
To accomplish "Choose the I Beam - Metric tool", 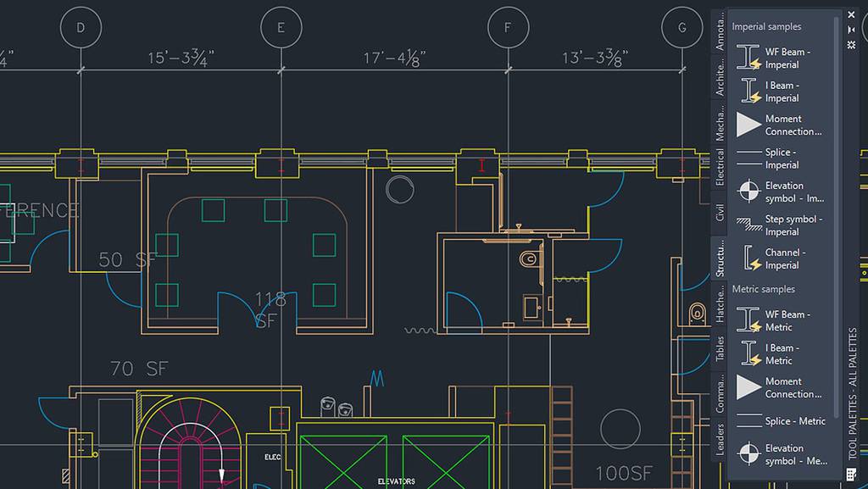I will point(781,353).
